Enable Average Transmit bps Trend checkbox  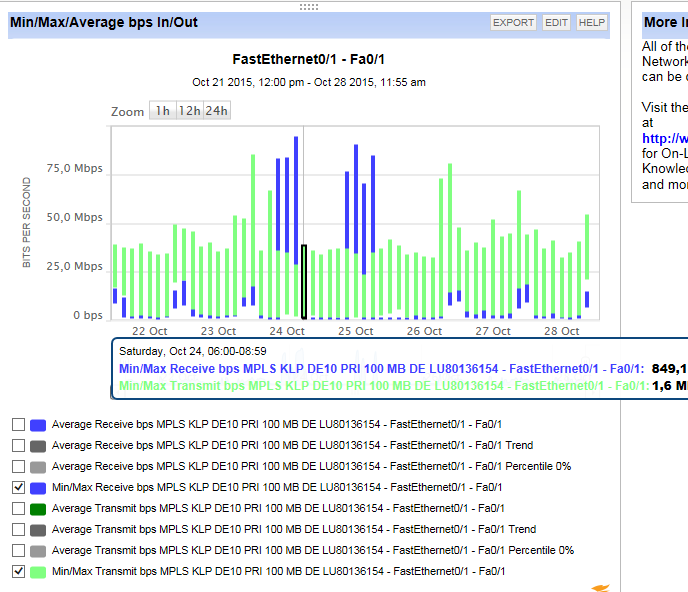(18, 529)
